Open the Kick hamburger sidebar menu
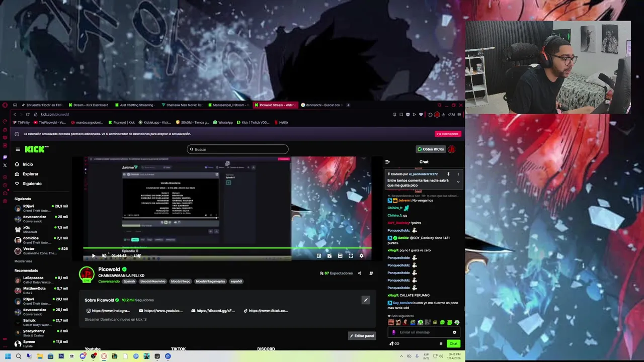 [x=18, y=149]
